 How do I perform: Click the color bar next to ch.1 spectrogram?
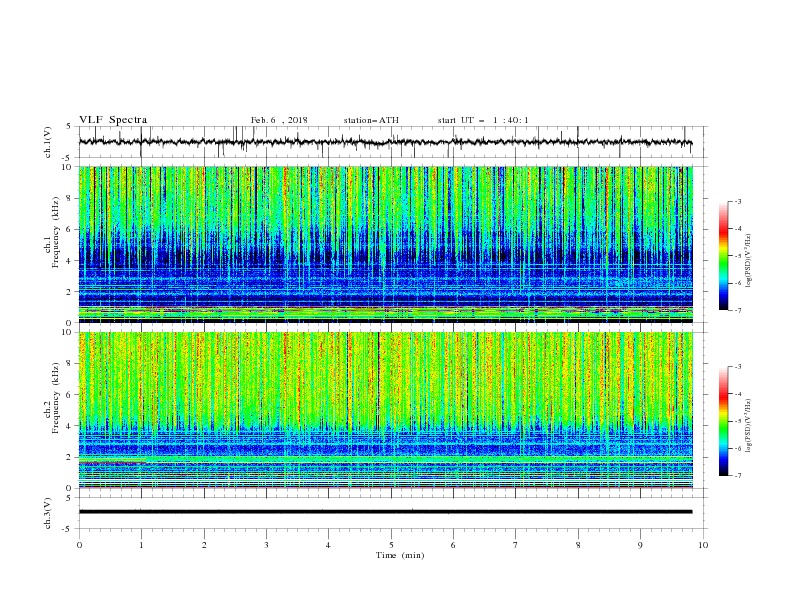[x=724, y=256]
